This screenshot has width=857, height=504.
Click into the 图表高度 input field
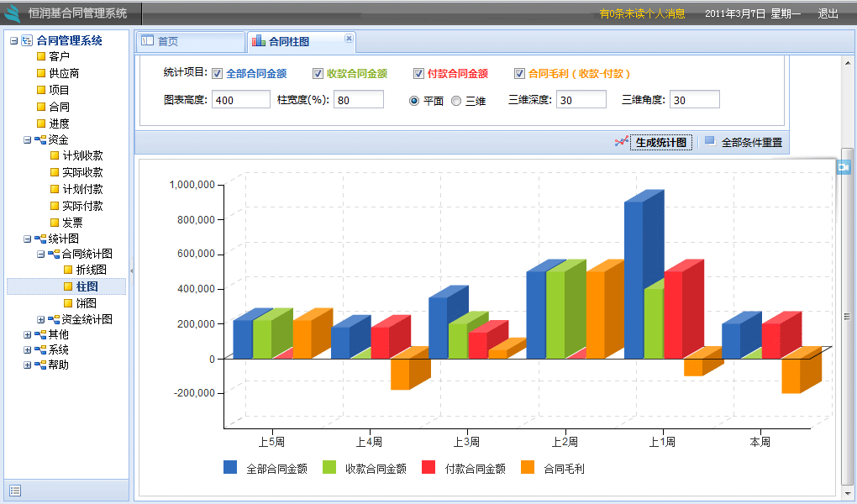pos(239,100)
